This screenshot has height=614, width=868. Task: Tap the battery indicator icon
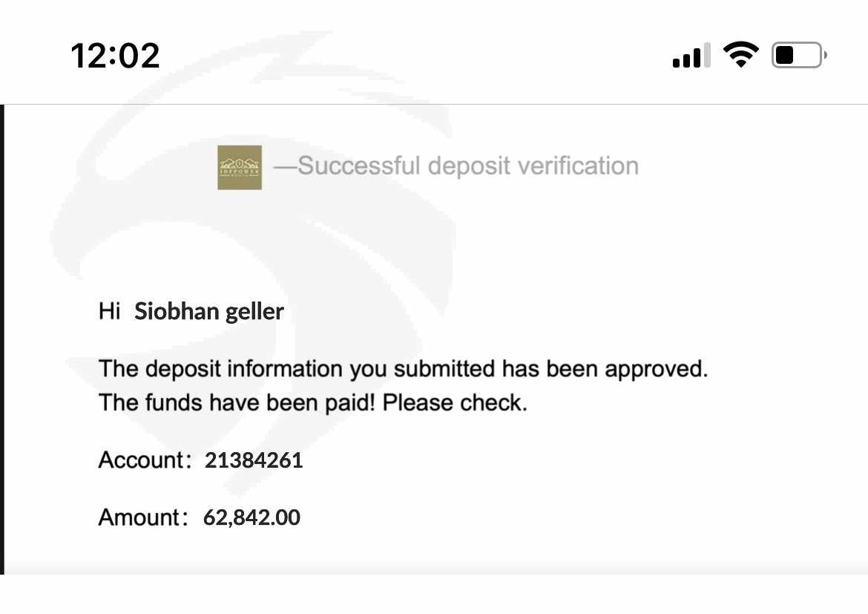(x=799, y=55)
